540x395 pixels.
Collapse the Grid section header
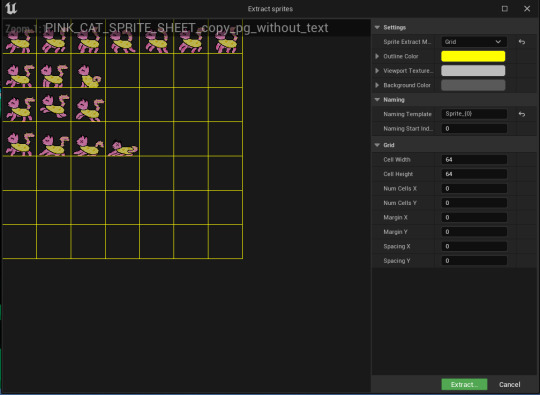377,145
